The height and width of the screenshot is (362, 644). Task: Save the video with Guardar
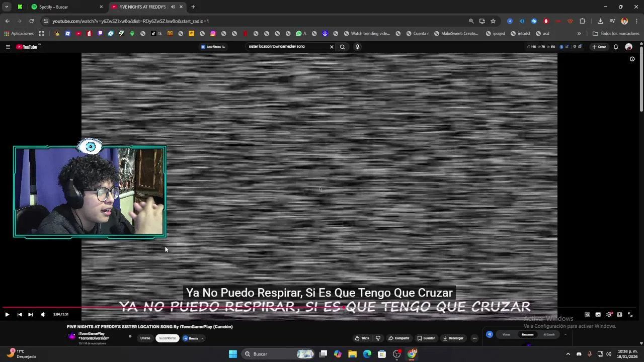[x=426, y=338]
